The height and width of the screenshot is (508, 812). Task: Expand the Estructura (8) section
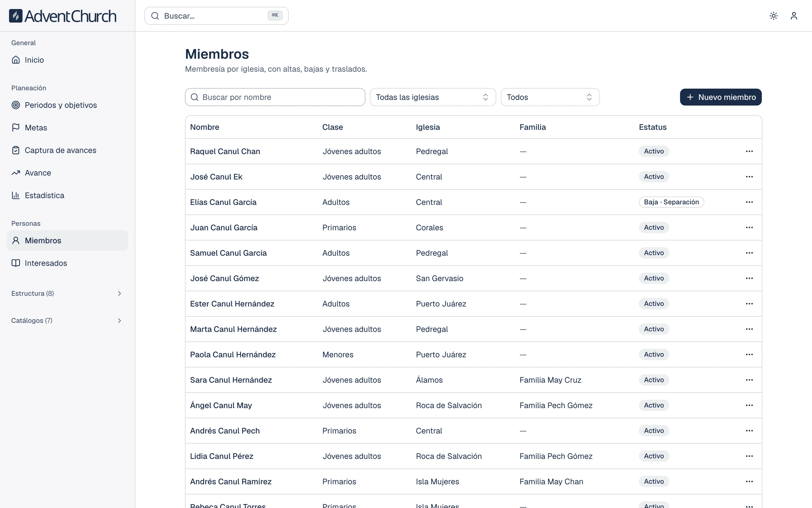(67, 293)
